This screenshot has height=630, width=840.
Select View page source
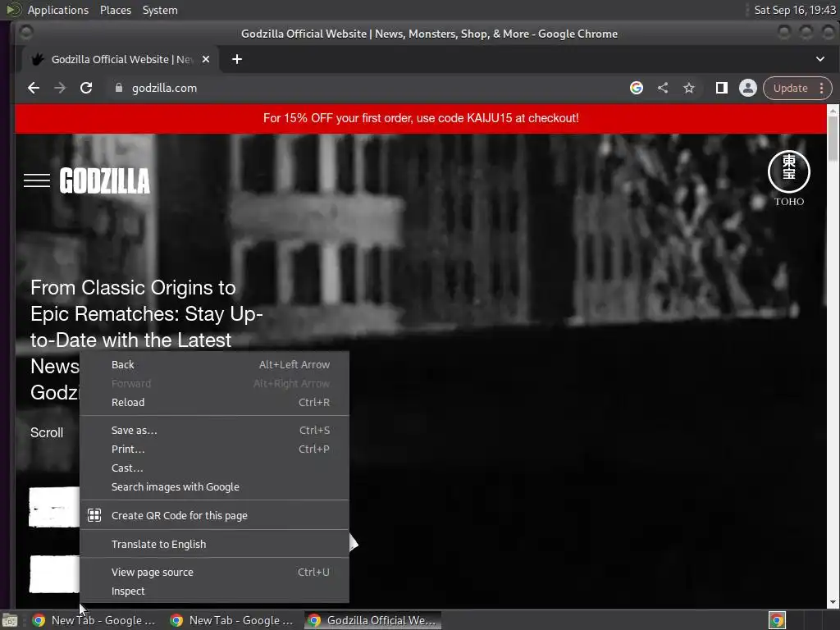pyautogui.click(x=214, y=572)
